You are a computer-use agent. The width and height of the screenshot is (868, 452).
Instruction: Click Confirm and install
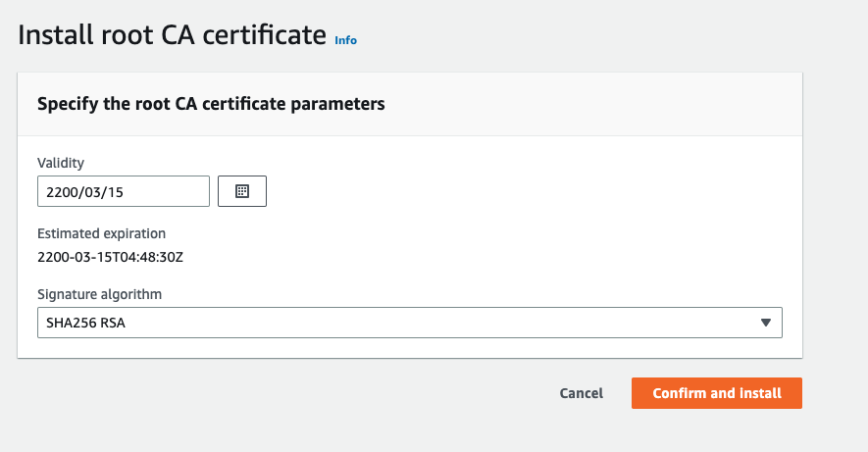(x=717, y=393)
